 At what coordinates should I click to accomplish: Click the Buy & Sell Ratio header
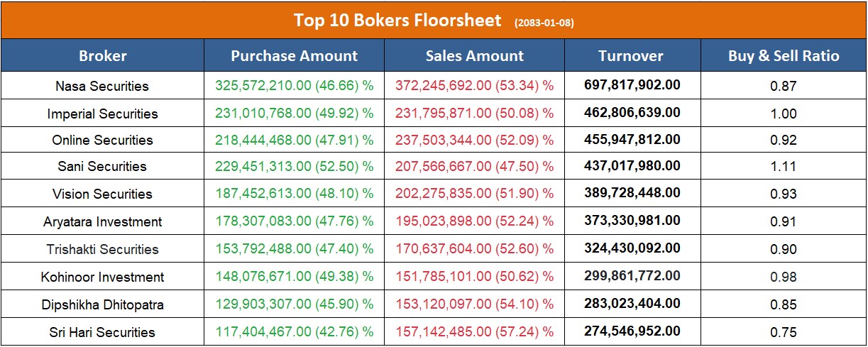[784, 56]
